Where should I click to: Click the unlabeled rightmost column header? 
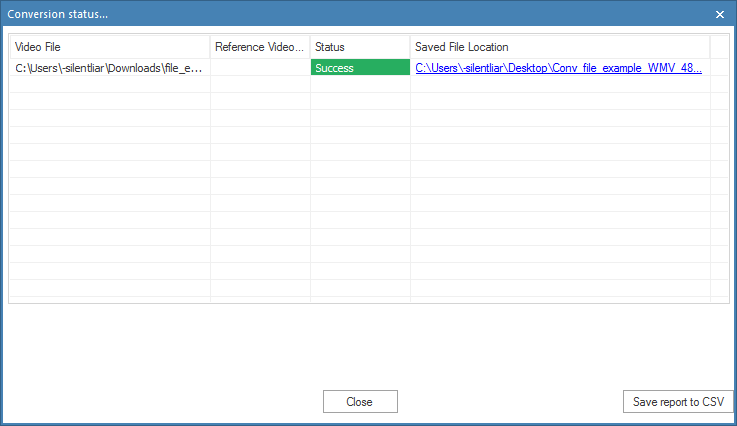coord(719,47)
